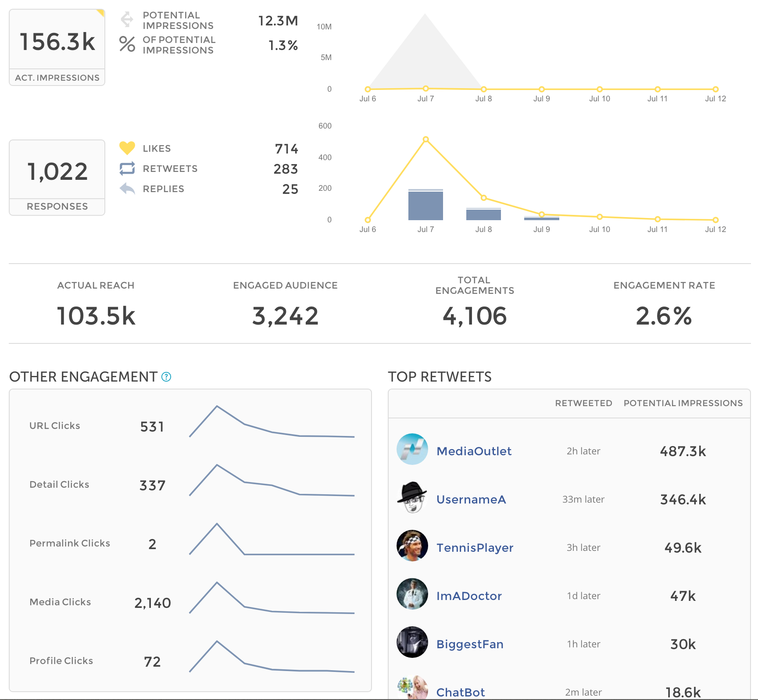Click the Jul 7 peak point on responses chart
The image size is (758, 700).
pyautogui.click(x=425, y=139)
